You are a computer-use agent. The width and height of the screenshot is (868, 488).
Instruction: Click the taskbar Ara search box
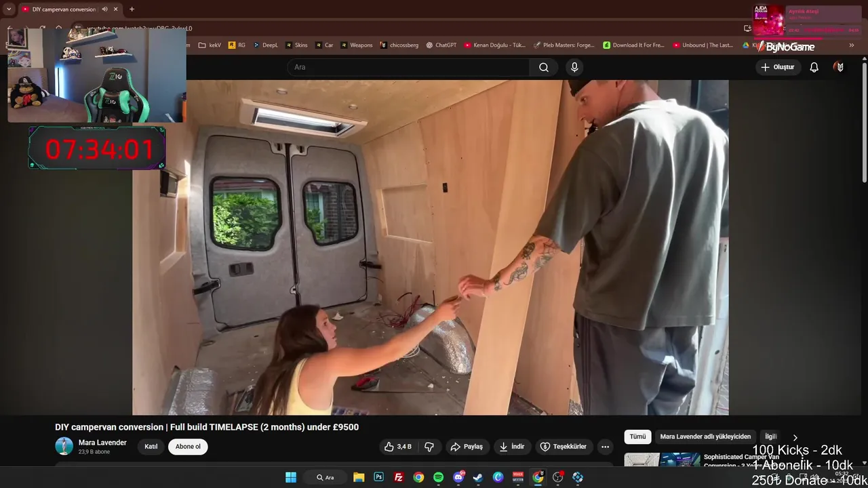[x=325, y=477]
